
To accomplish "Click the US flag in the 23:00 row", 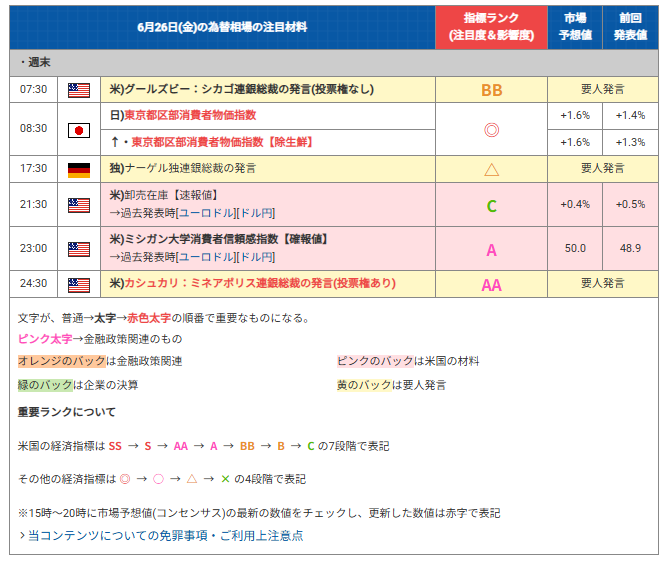I will click(x=79, y=249).
